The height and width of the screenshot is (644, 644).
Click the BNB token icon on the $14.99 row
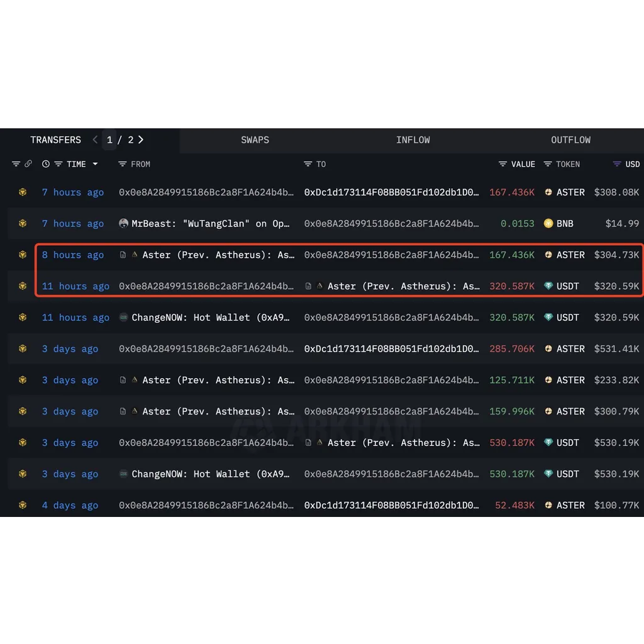tap(548, 223)
